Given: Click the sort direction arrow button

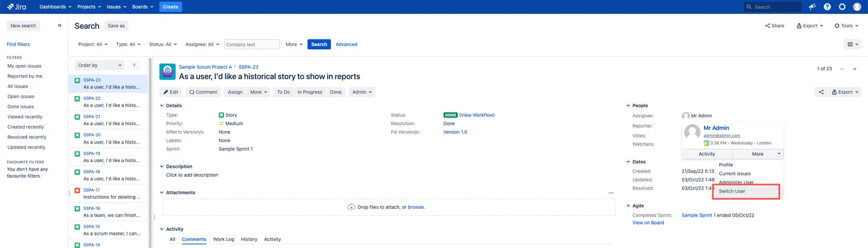Looking at the screenshot, I should pos(134,65).
